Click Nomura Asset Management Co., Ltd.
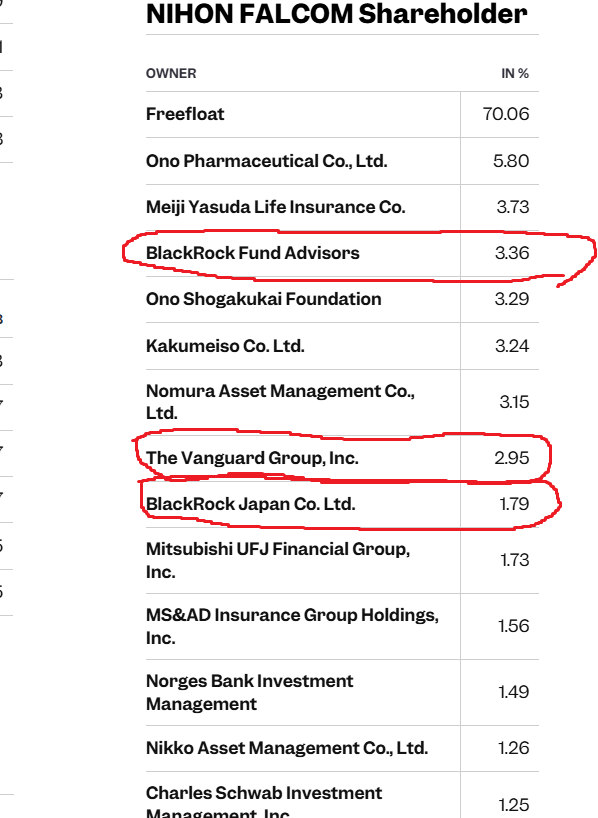This screenshot has height=818, width=598. point(280,402)
